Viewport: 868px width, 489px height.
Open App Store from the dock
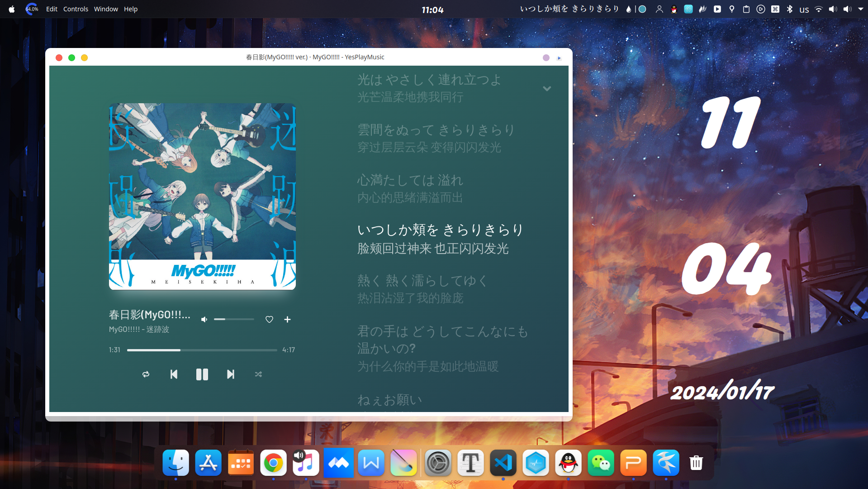(x=208, y=463)
